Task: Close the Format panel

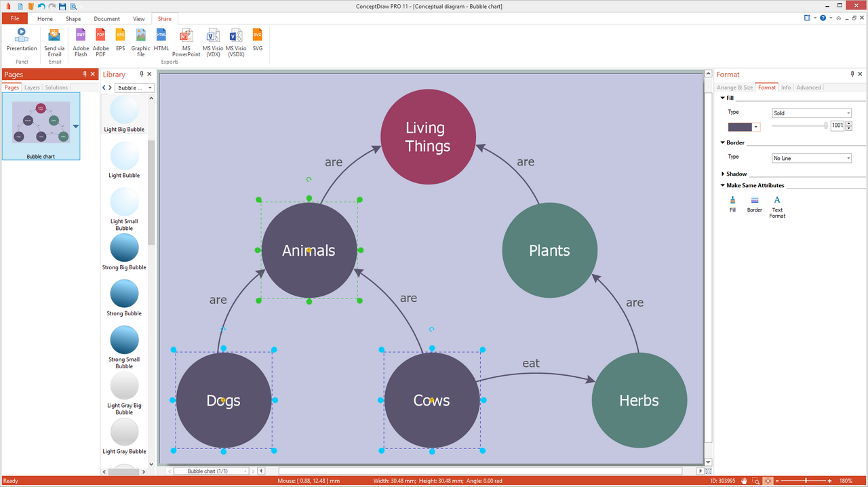Action: [x=861, y=74]
